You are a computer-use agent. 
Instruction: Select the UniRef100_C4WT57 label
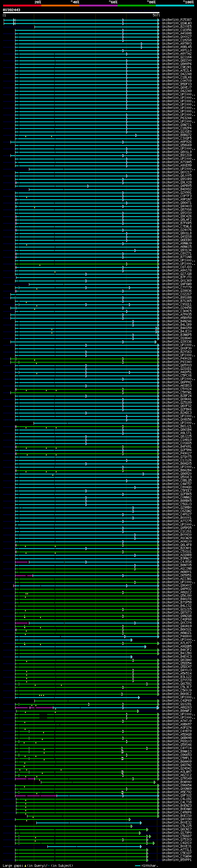(x=177, y=484)
